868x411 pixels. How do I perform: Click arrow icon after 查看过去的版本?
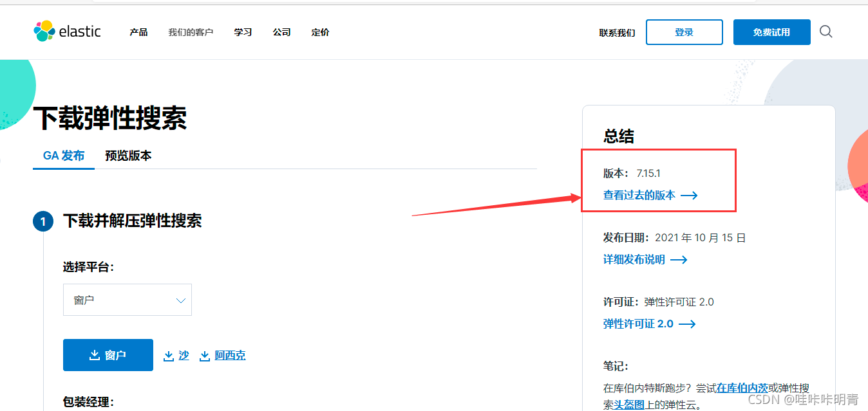(689, 196)
